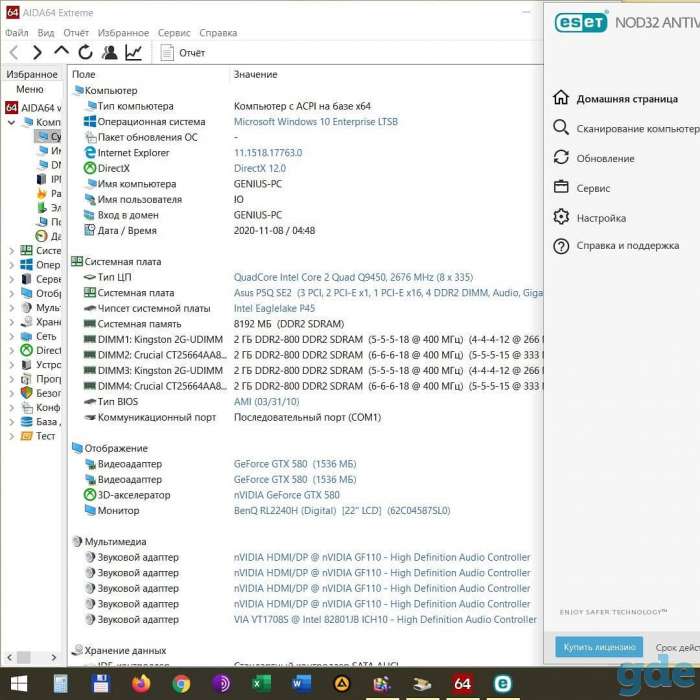The image size is (700, 700).
Task: Open Сканирование компьютера in ESET NOD32
Action: [626, 128]
